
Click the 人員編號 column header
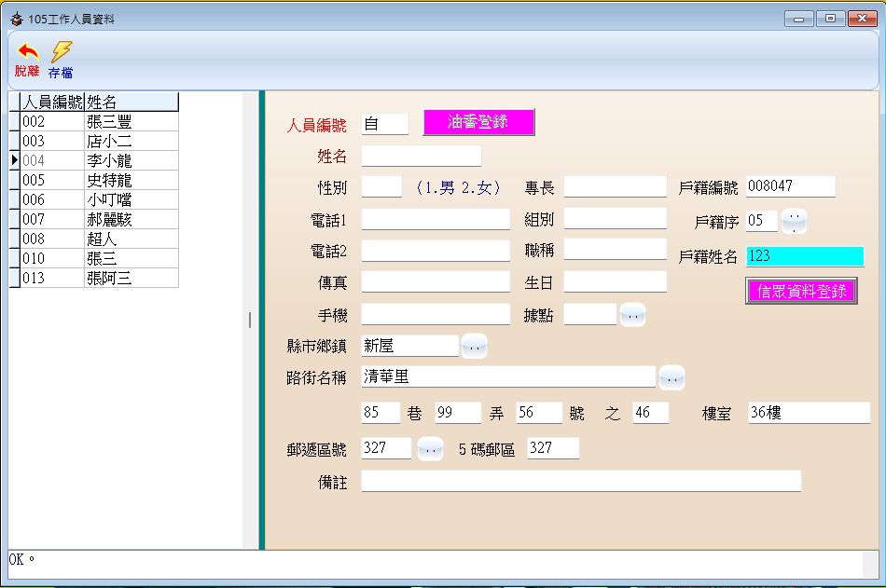[52, 102]
